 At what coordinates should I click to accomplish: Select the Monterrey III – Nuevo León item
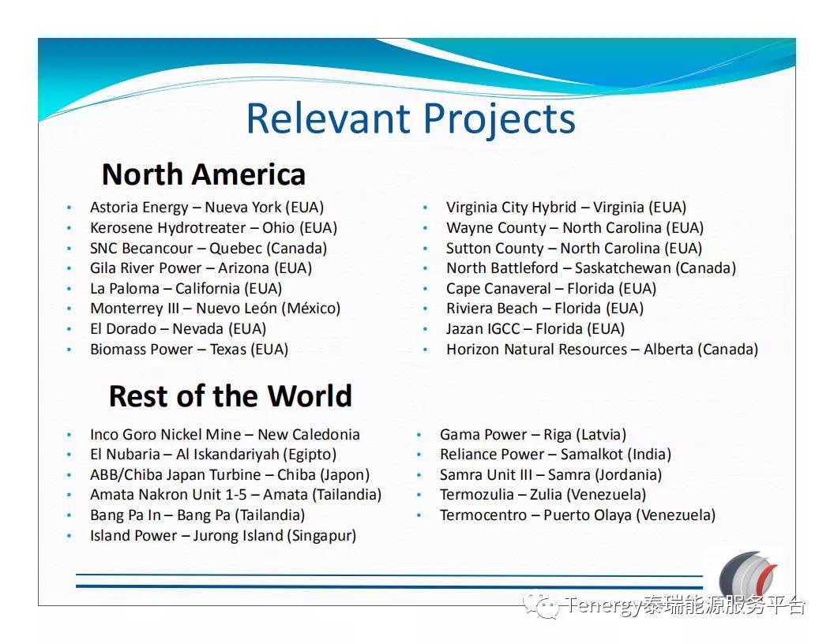[x=215, y=309]
